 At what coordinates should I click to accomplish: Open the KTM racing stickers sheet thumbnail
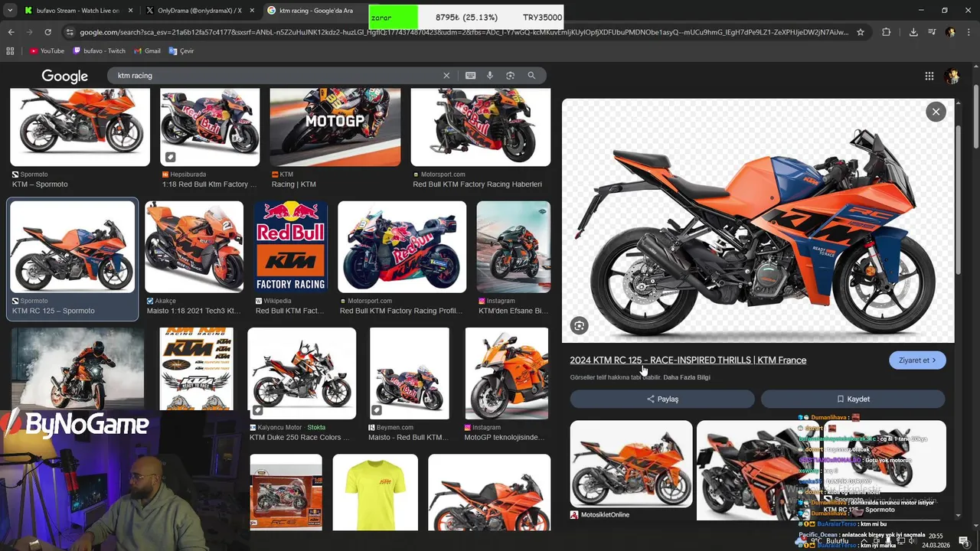click(x=196, y=369)
